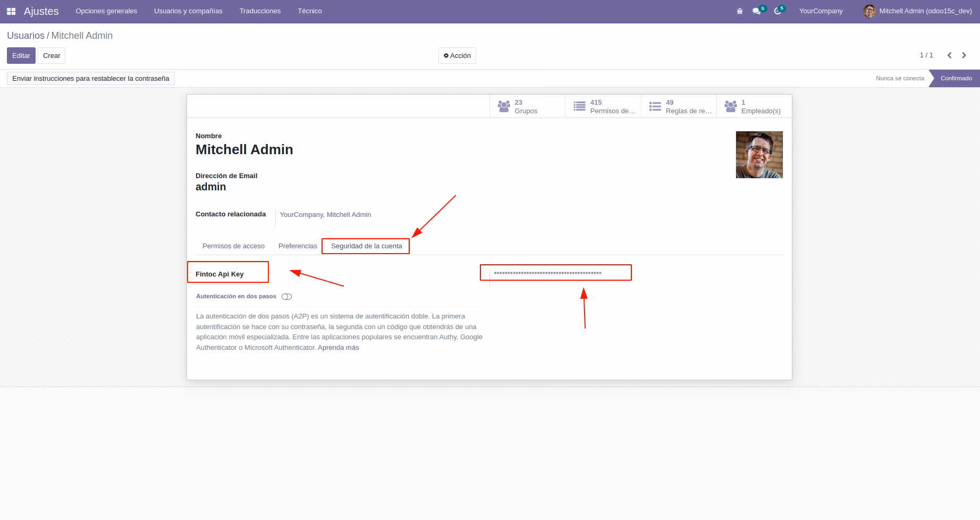Click the Nunca se conecta status

click(x=900, y=78)
